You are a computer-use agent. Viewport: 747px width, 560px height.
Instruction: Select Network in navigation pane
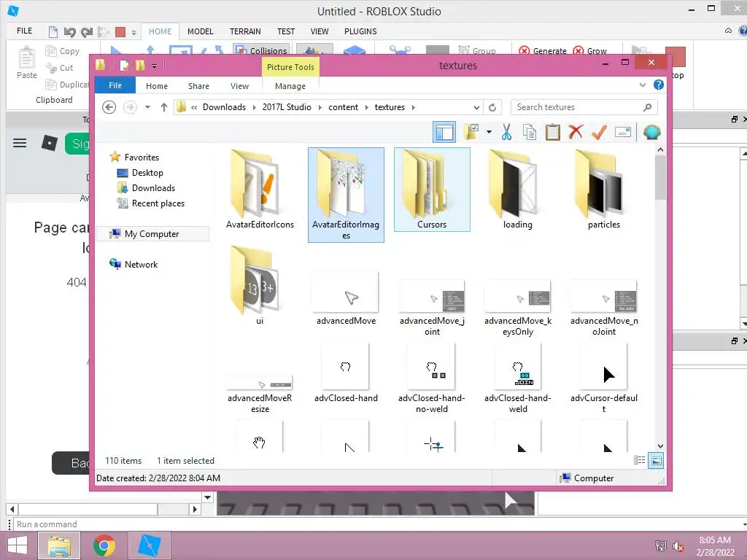[x=141, y=264]
